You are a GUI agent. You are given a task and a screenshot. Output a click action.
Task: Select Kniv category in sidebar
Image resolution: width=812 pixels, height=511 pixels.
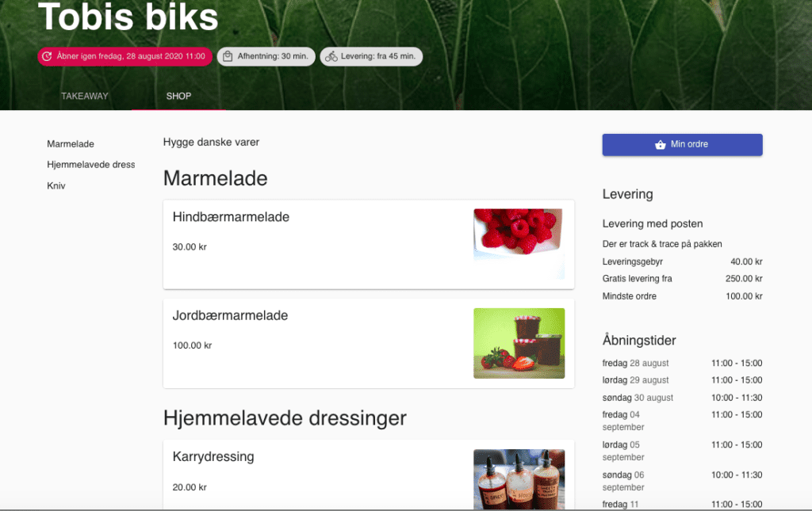click(56, 185)
